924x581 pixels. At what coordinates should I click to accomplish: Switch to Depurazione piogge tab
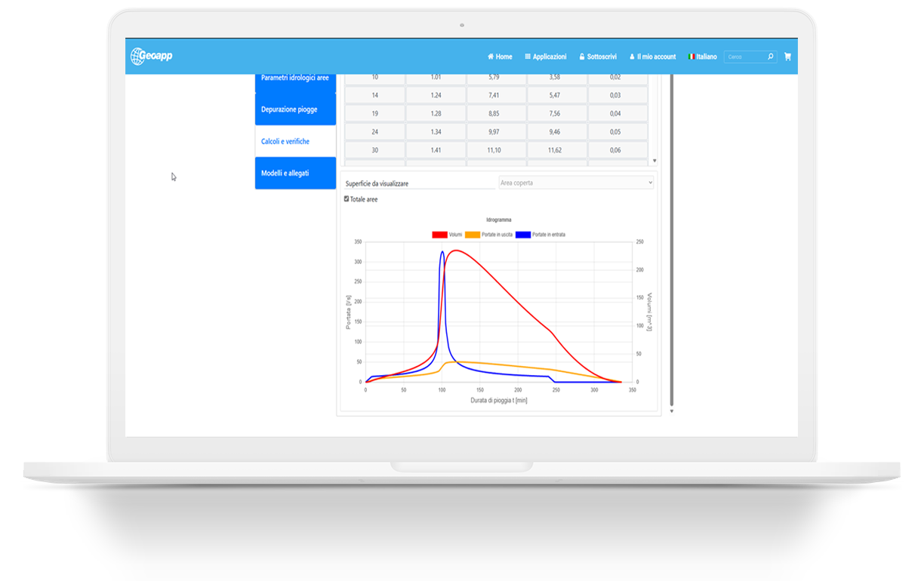point(295,109)
